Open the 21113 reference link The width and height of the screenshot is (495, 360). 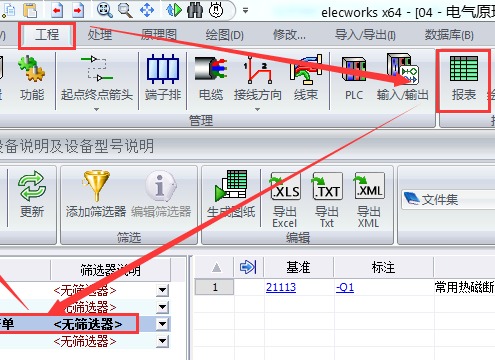pos(281,287)
